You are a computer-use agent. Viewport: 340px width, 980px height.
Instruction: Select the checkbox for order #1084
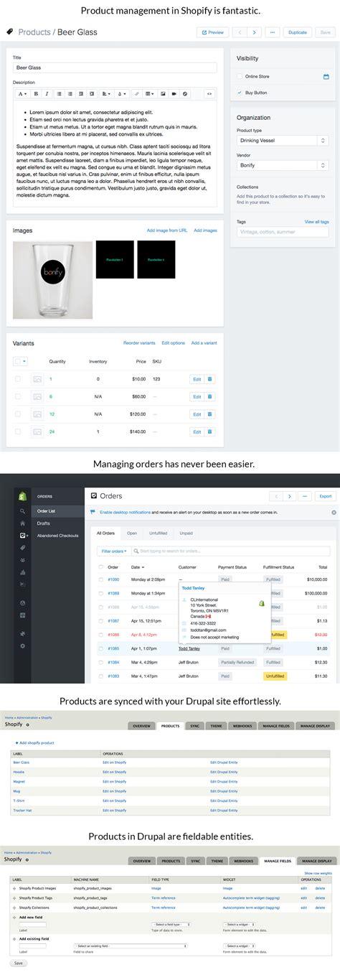click(x=100, y=662)
